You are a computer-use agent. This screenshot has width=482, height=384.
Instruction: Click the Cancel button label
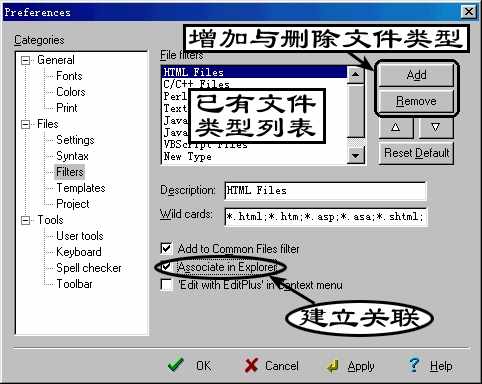point(282,366)
